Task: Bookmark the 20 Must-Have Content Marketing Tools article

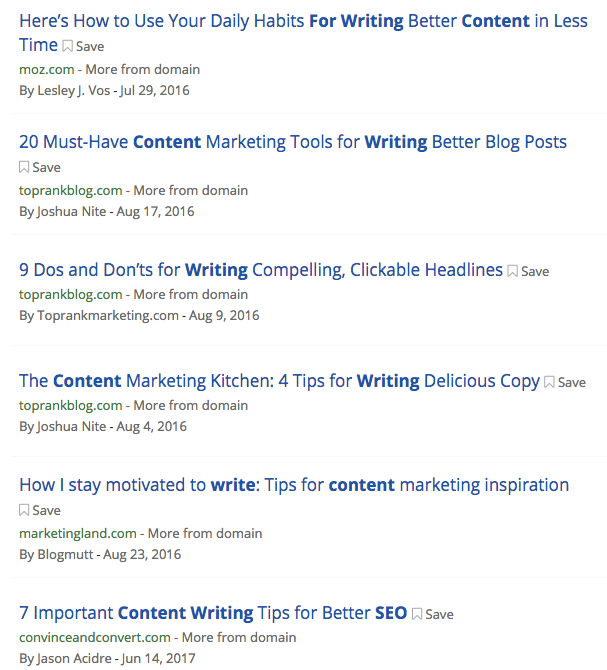Action: [40, 167]
